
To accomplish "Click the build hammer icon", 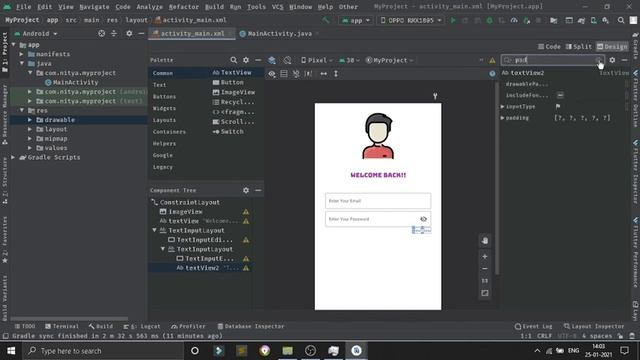I will (x=326, y=20).
